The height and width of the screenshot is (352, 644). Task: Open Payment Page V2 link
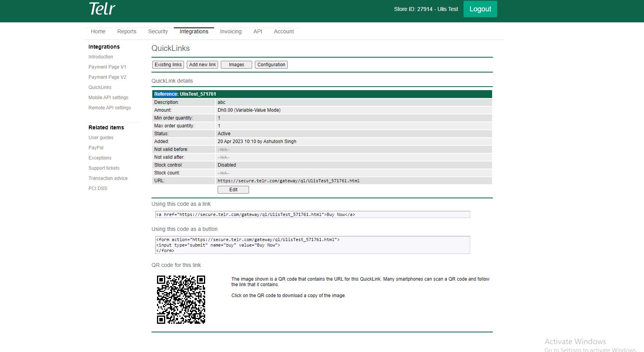[x=107, y=77]
